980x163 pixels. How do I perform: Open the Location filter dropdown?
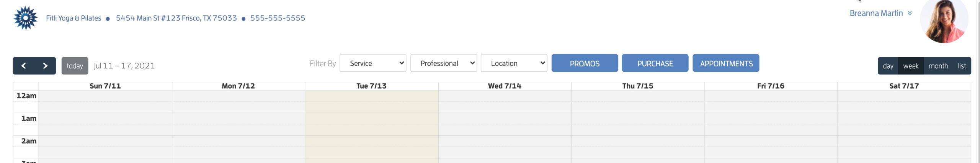514,63
